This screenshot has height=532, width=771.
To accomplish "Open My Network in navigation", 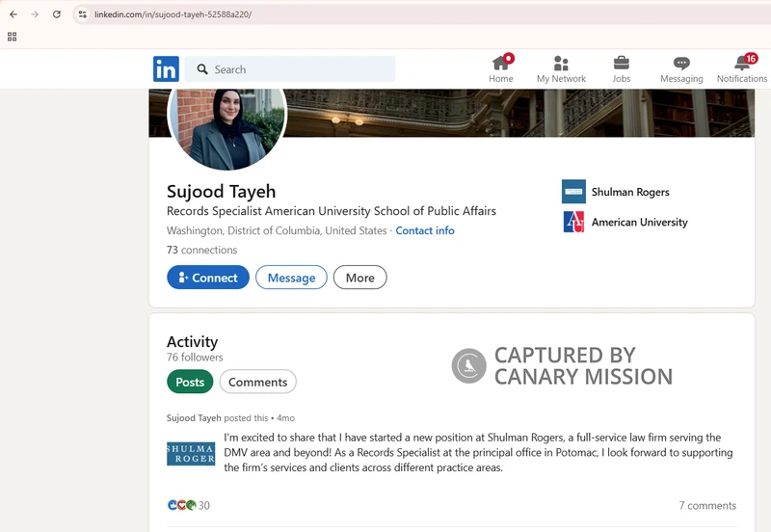I will 561,68.
